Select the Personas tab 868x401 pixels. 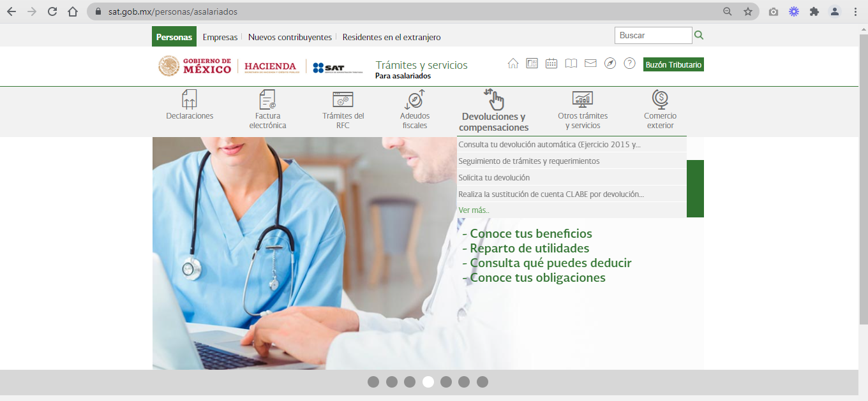tap(174, 37)
